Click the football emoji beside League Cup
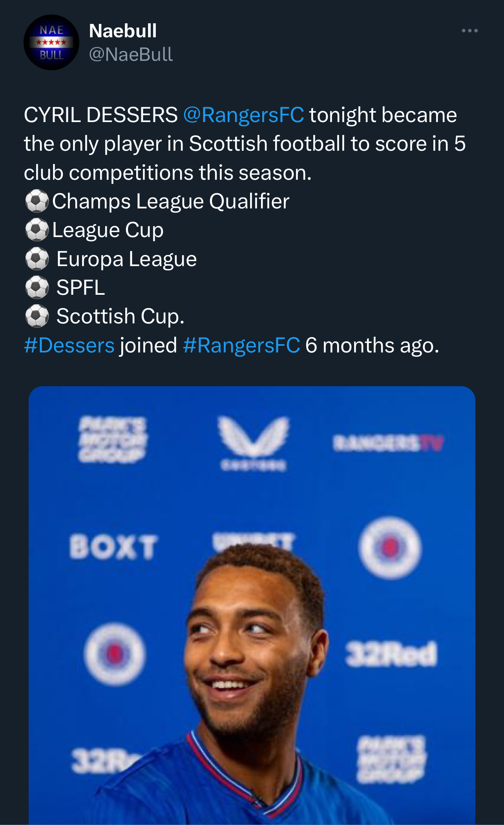 (37, 230)
